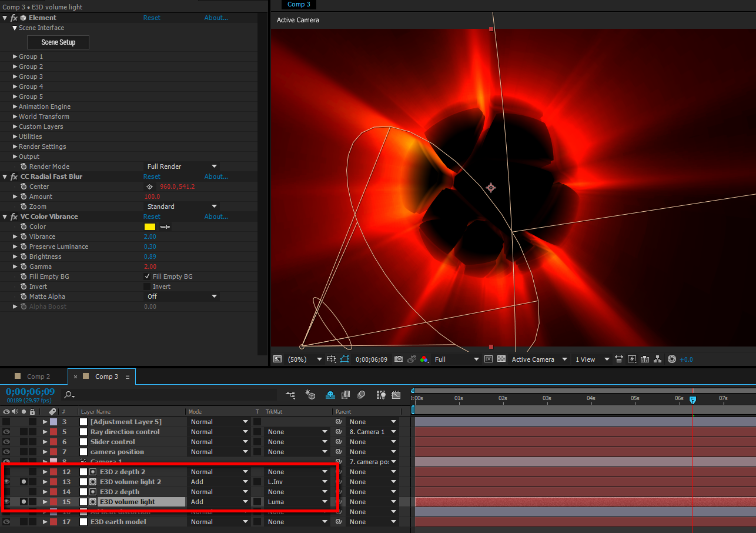Select the Comp 3 timeline tab

tap(106, 377)
